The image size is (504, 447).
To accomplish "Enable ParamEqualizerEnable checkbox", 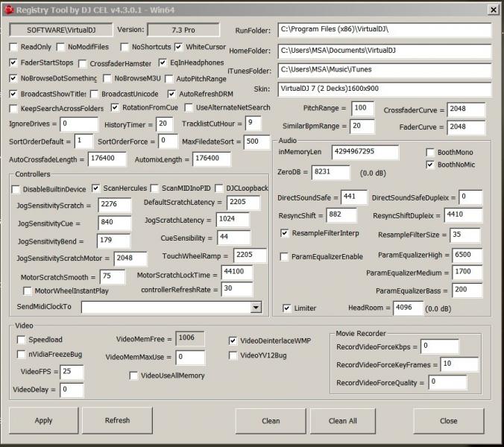I will click(x=284, y=257).
